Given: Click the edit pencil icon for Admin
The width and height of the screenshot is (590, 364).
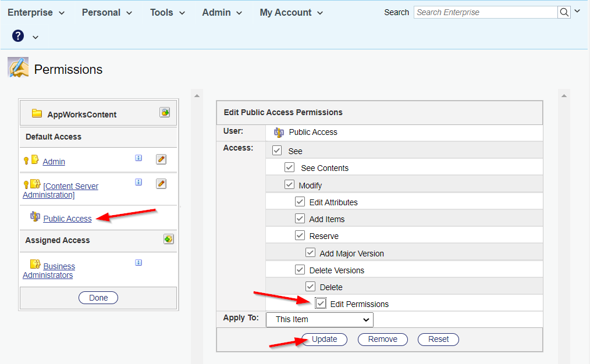Looking at the screenshot, I should coord(161,159).
